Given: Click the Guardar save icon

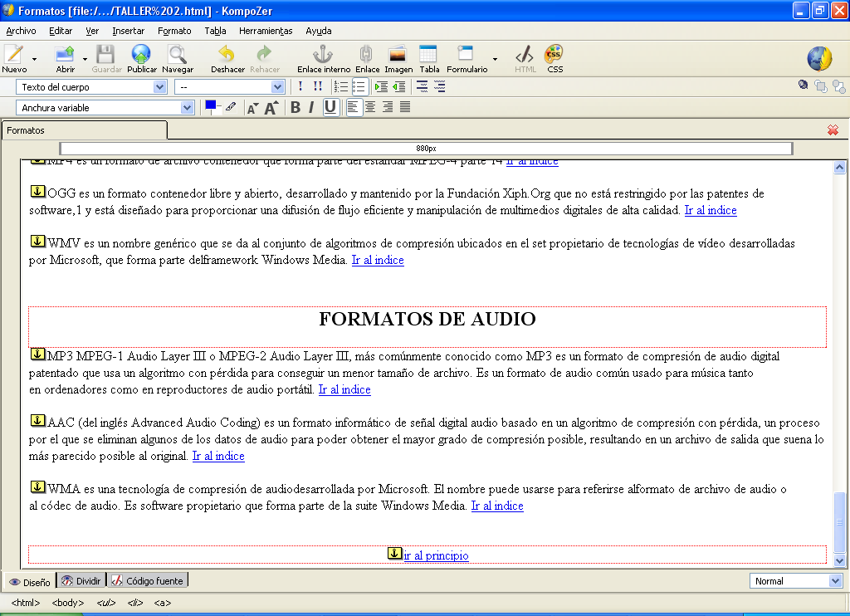Looking at the screenshot, I should (105, 54).
